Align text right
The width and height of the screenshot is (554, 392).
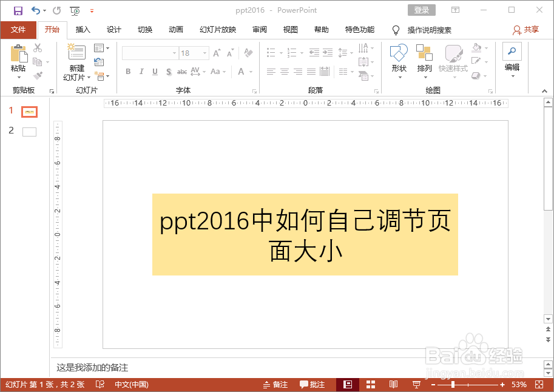pyautogui.click(x=298, y=72)
